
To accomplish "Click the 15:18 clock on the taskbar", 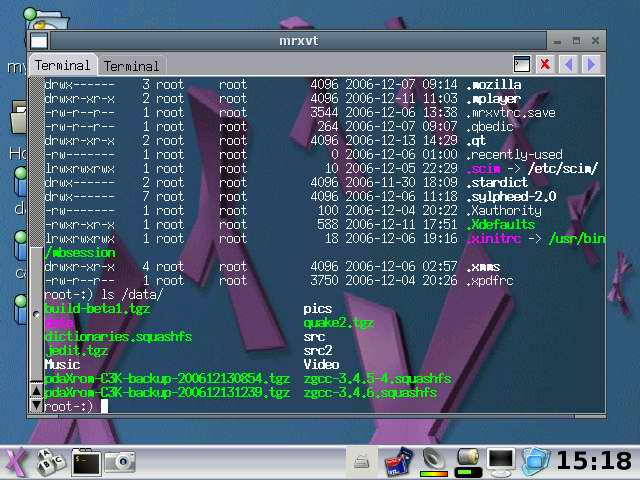I will point(593,461).
